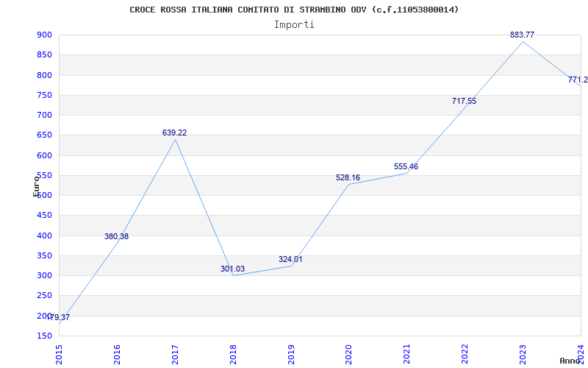Click the 2022 x-axis label
Screen dimensions: 588x368
click(465, 355)
